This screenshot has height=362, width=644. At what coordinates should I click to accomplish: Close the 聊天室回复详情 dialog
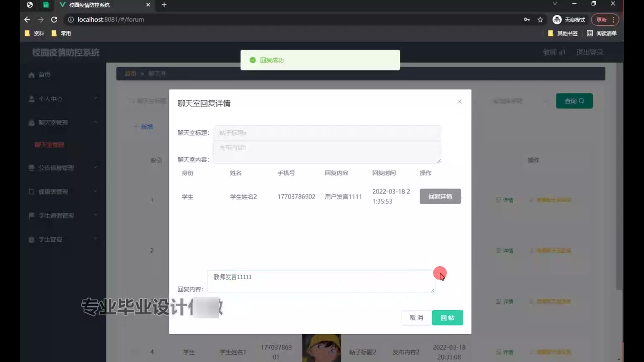(460, 101)
